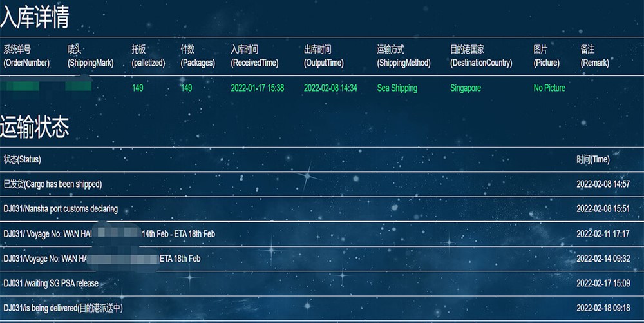The width and height of the screenshot is (644, 323).
Task: Click output time 2022-02-08 14:34
Action: [x=330, y=88]
